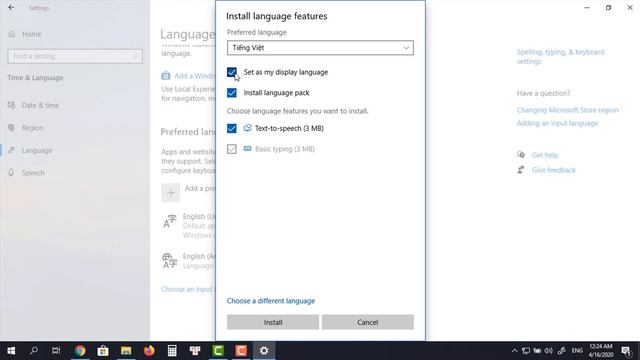Open File Explorer from taskbar

click(x=126, y=351)
